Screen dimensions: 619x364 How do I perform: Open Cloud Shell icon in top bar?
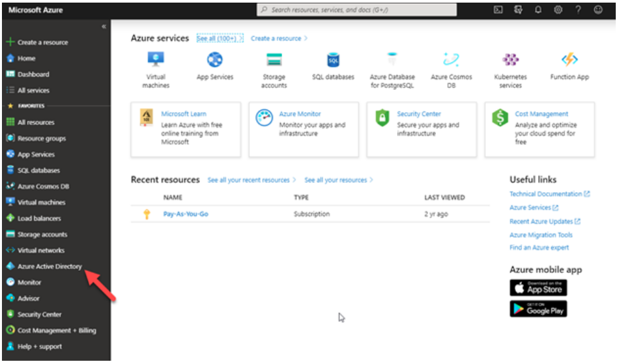(x=498, y=10)
